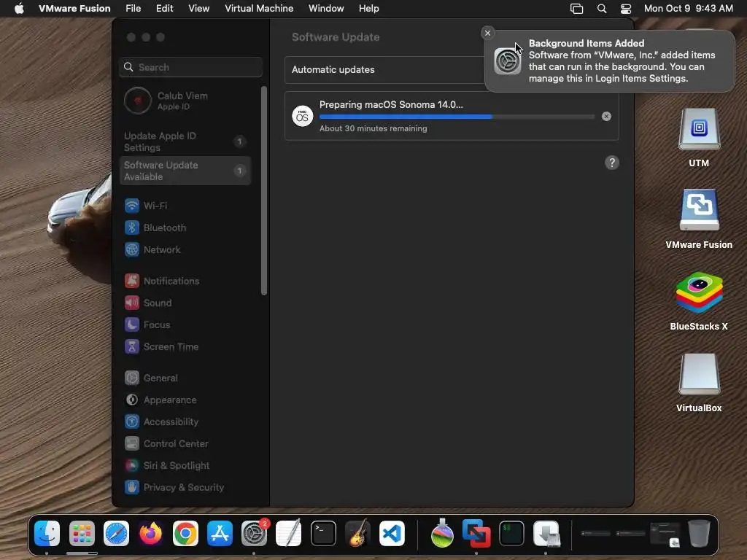This screenshot has width=747, height=560.
Task: Click the Search field in System Settings
Action: (x=190, y=67)
